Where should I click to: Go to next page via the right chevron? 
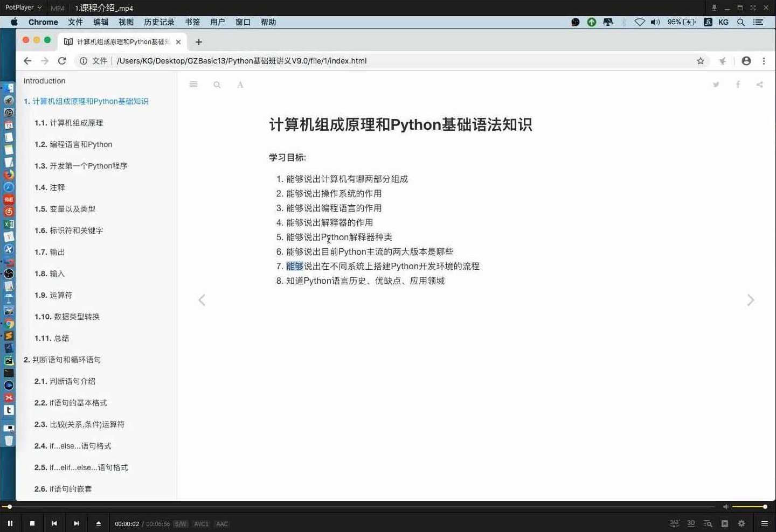[x=750, y=300]
